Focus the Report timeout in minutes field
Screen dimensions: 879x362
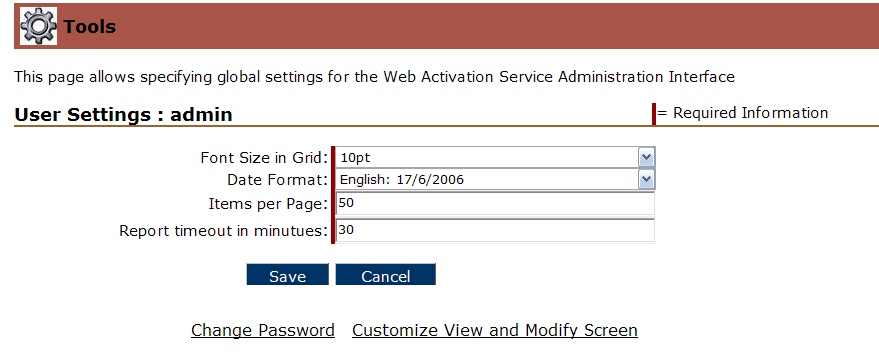495,230
